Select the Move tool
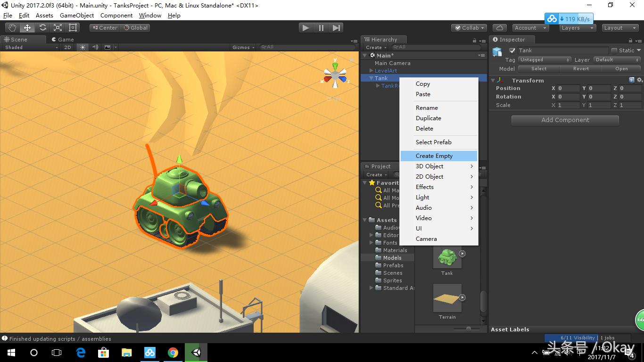 27,27
